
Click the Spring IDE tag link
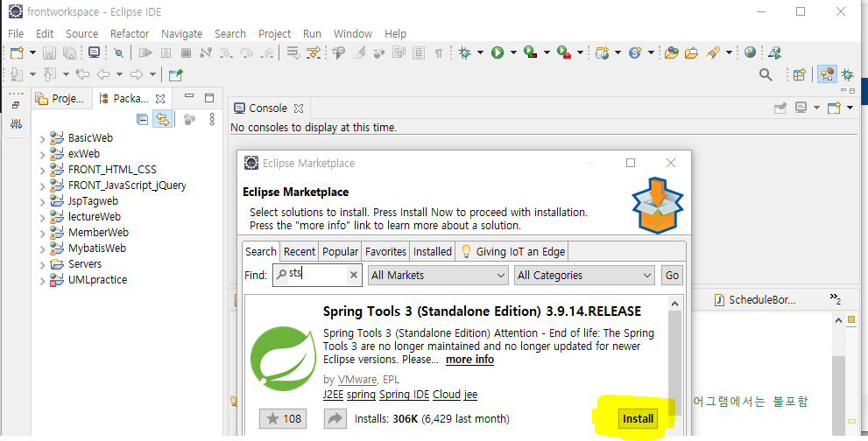[x=404, y=395]
